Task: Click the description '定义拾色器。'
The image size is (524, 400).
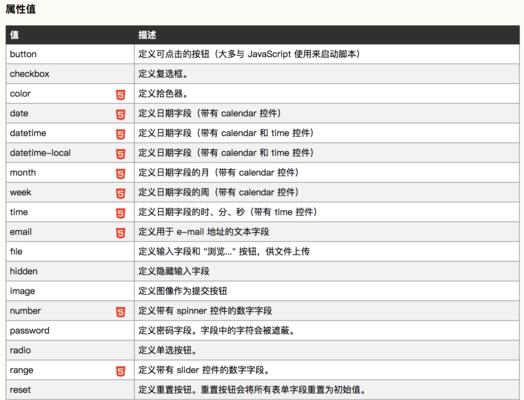Action: 163,94
